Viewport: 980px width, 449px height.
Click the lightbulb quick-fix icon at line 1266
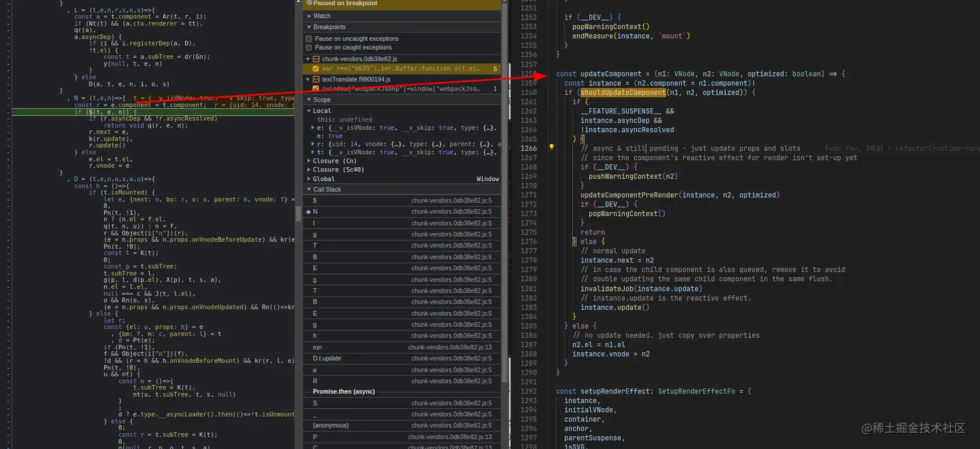pyautogui.click(x=552, y=147)
